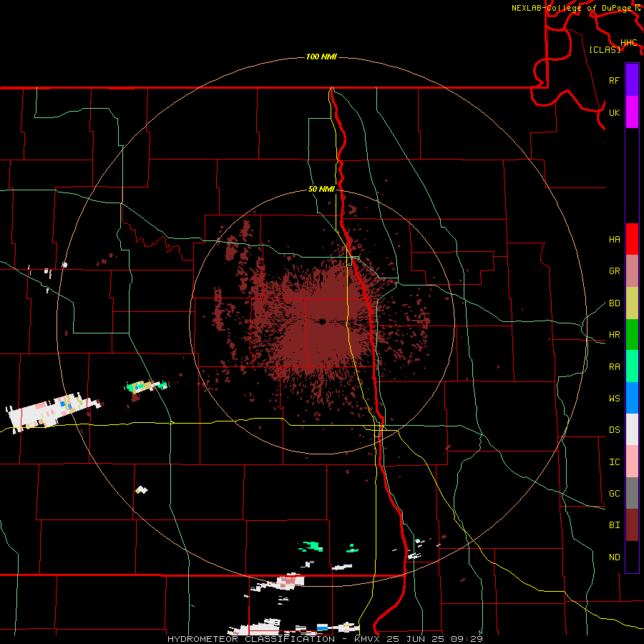644x644 pixels.
Task: Click the WS legend label
Action: (614, 399)
